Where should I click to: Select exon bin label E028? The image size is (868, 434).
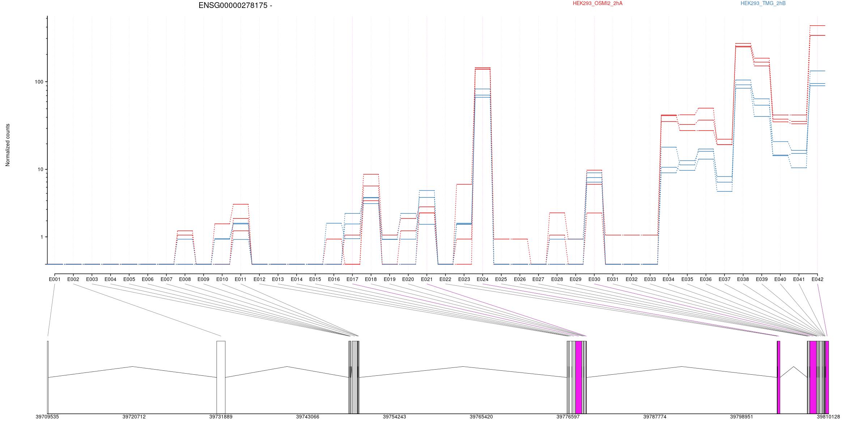click(557, 279)
